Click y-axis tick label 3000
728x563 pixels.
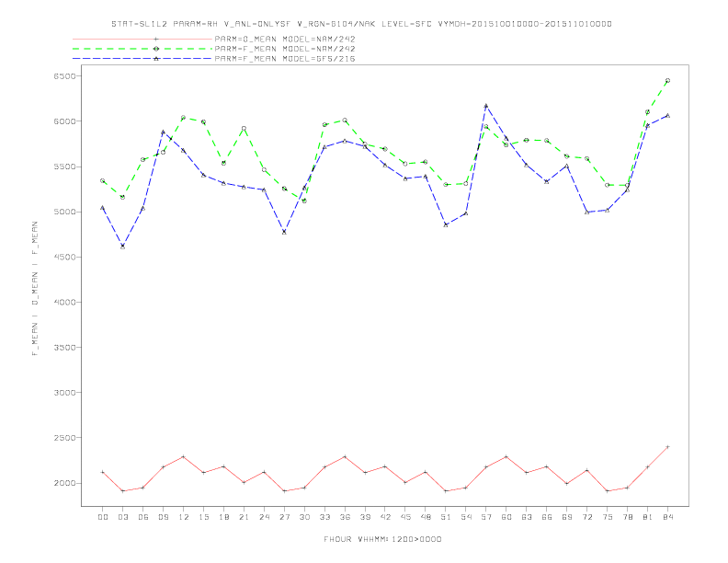(x=64, y=393)
